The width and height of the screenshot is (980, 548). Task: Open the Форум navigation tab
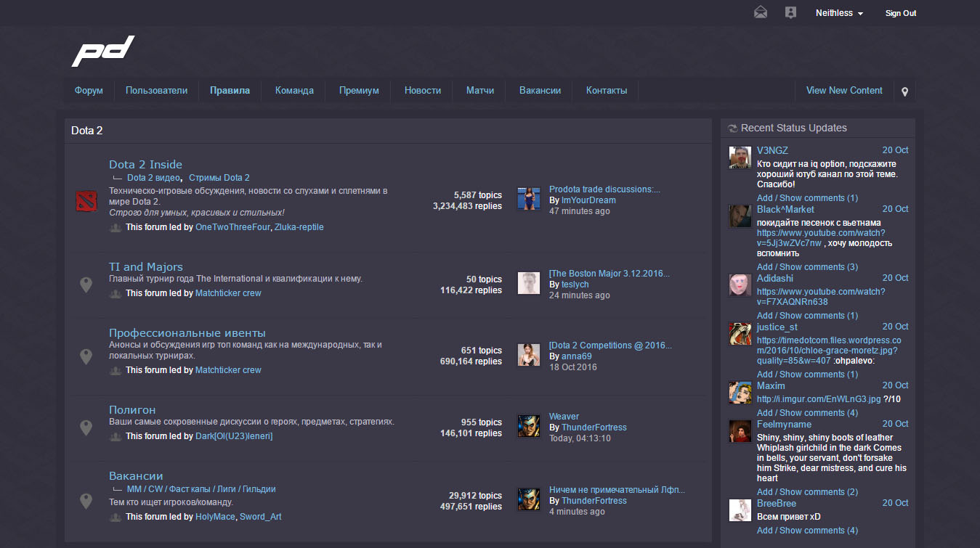click(89, 91)
